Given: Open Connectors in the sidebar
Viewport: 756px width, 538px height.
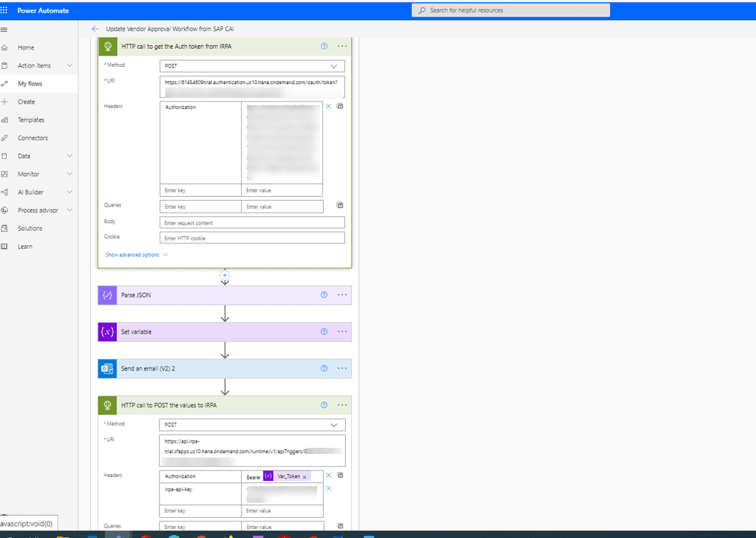Looking at the screenshot, I should pyautogui.click(x=33, y=138).
